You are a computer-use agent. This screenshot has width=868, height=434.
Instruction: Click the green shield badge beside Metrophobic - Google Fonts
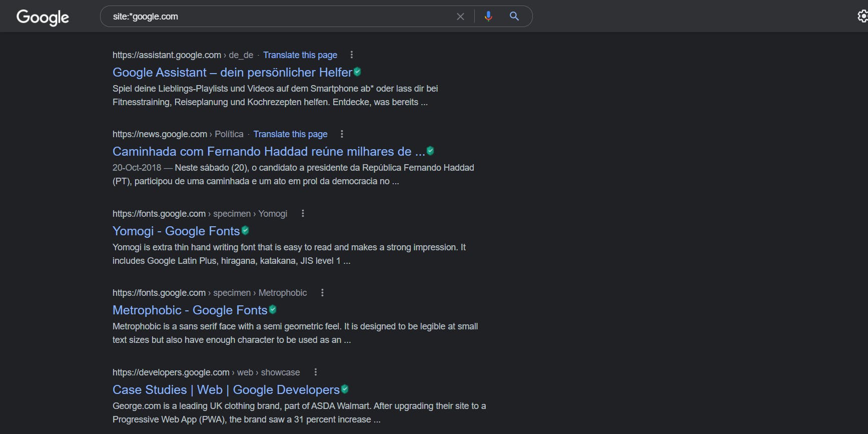point(273,309)
